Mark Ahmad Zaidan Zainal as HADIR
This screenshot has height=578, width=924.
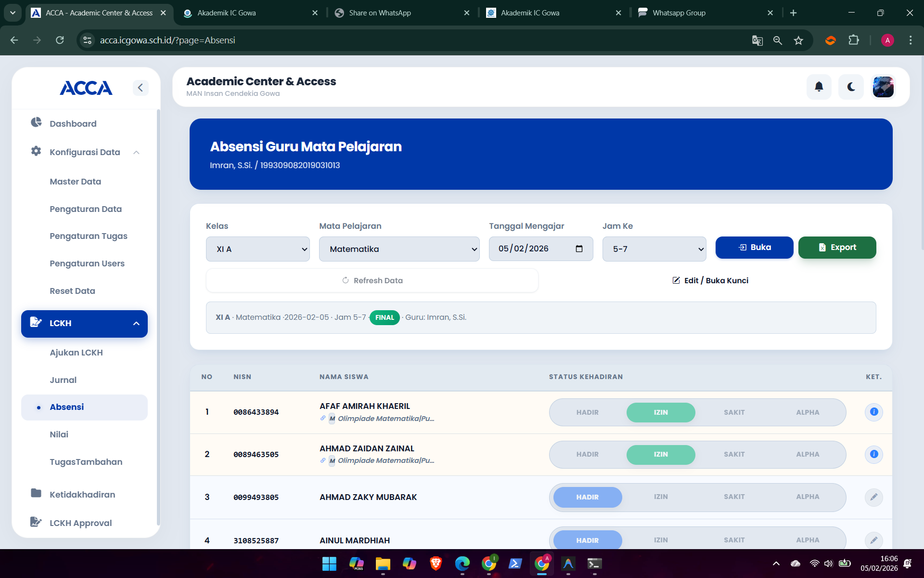(x=587, y=454)
